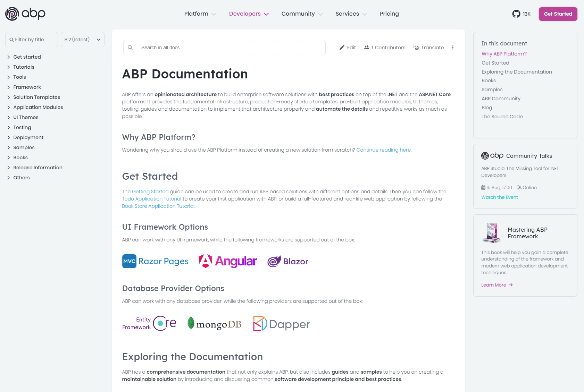
Task: Click the Filter by title field
Action: click(x=32, y=40)
